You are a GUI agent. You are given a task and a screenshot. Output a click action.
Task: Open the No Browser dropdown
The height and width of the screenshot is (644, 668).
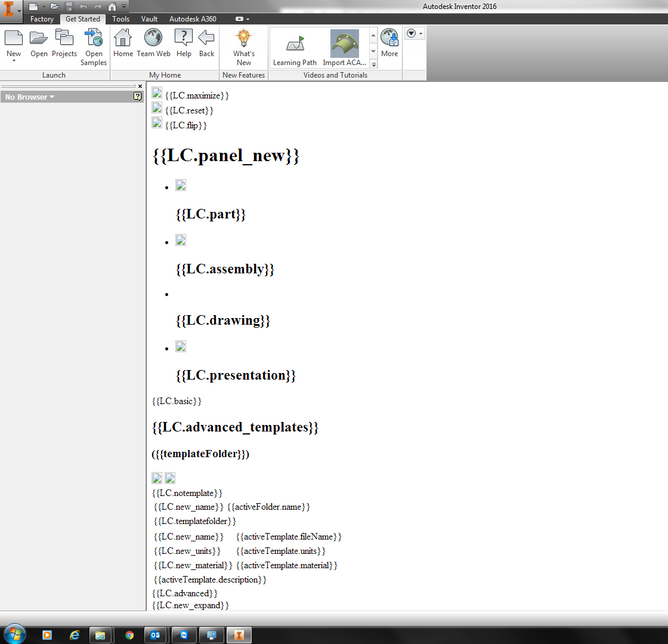tap(30, 97)
